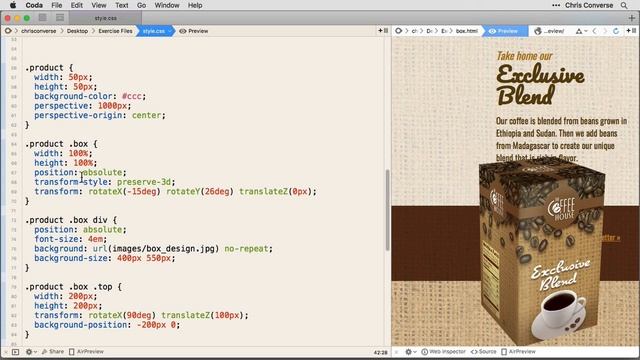Reload the preview page
This screenshot has height=360, width=640.
pos(616,31)
